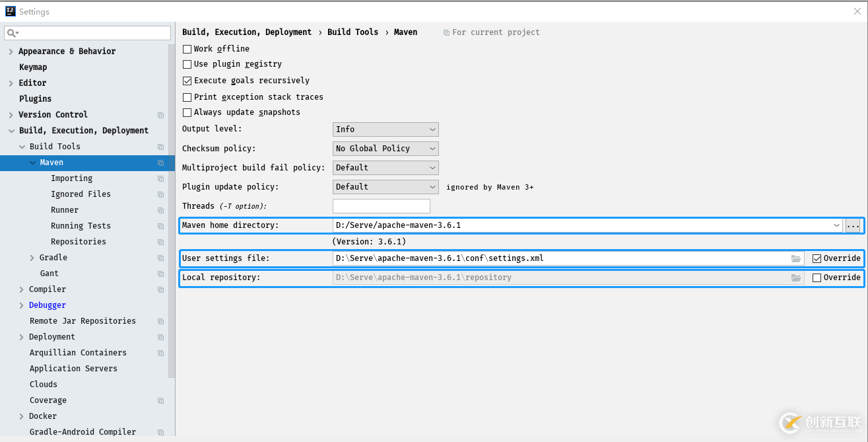Image resolution: width=868 pixels, height=442 pixels.
Task: Open the Plugins settings page
Action: tap(35, 99)
